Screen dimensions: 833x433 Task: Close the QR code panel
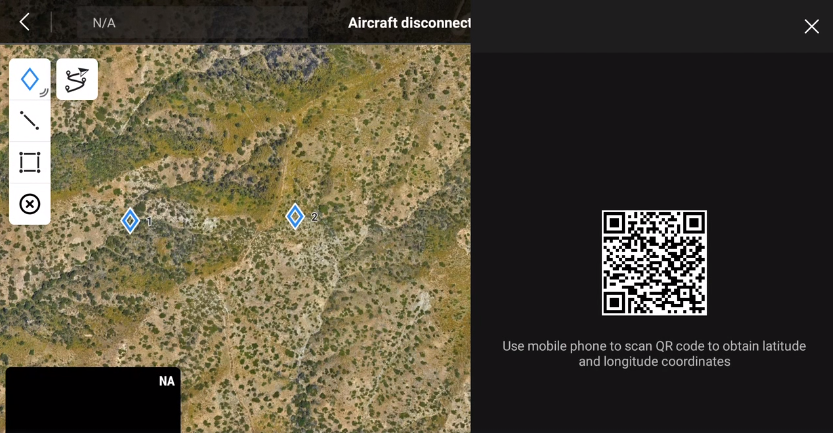811,26
